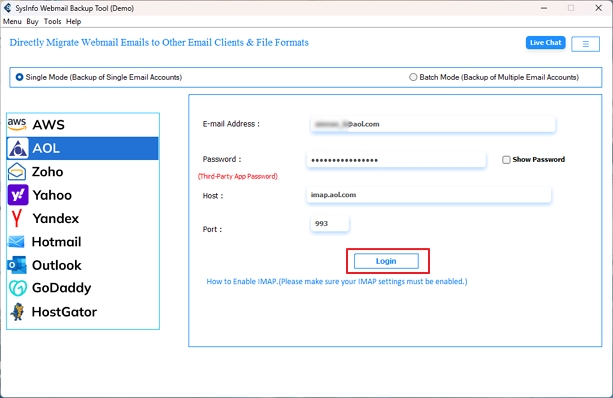Enable the Show Password checkbox

pyautogui.click(x=506, y=160)
